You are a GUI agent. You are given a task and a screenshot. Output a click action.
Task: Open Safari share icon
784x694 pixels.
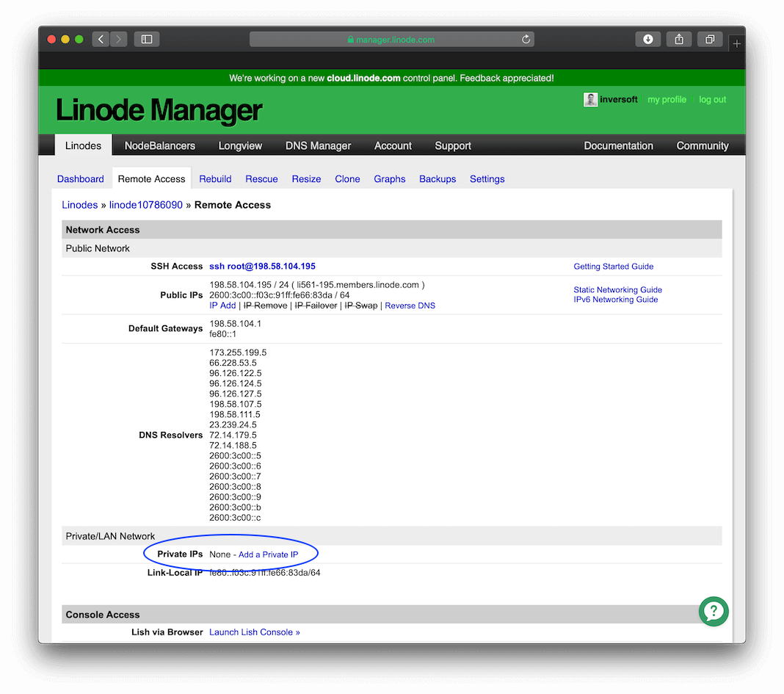[679, 39]
